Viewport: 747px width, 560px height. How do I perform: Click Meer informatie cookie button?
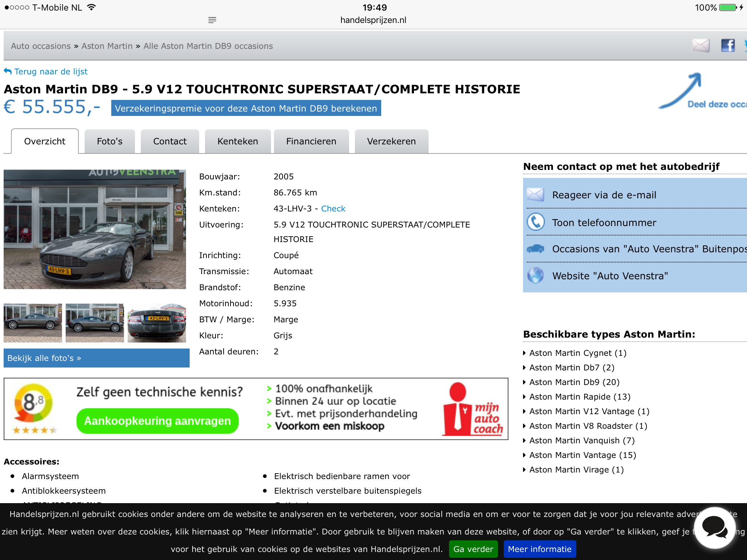(540, 549)
